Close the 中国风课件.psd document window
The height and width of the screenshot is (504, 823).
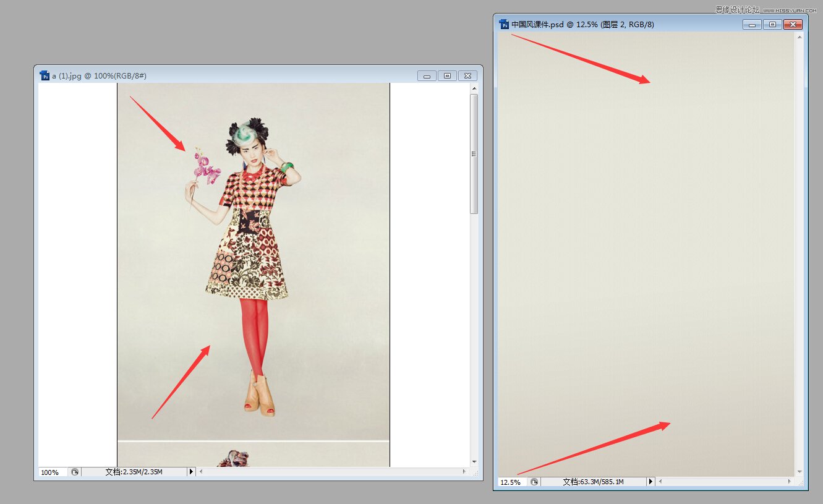[x=793, y=25]
